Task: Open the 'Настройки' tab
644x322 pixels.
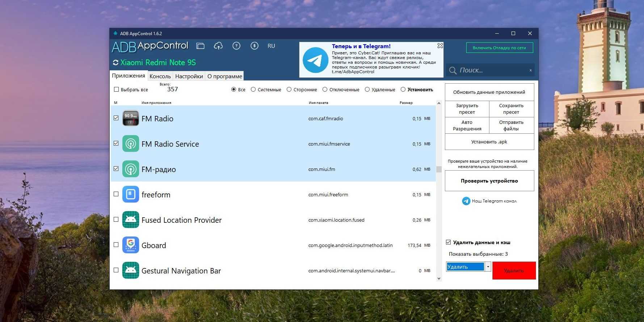Action: pos(189,76)
